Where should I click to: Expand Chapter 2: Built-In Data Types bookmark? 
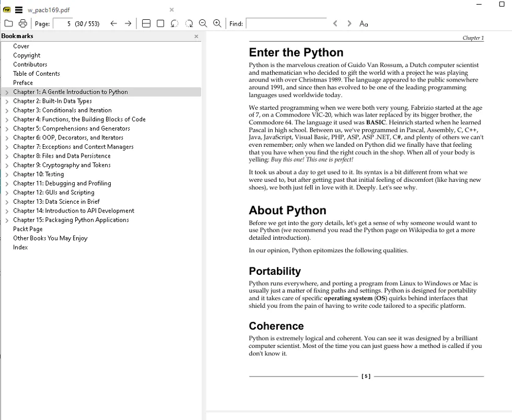tap(7, 101)
